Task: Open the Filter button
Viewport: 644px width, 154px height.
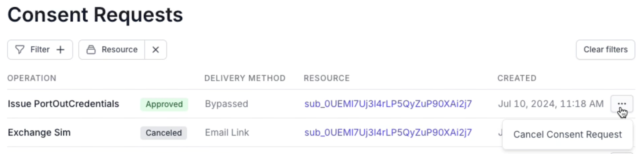Action: (x=40, y=50)
